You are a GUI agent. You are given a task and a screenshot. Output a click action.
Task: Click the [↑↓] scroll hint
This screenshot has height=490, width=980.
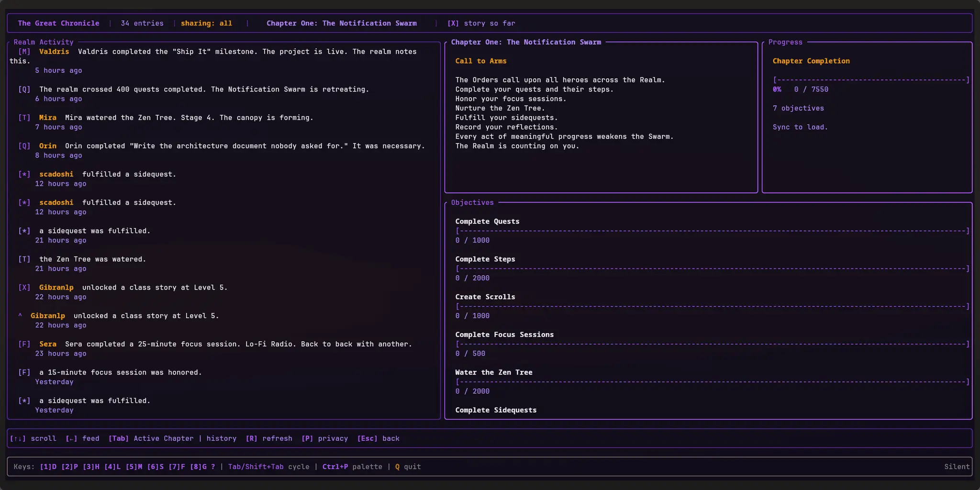33,439
